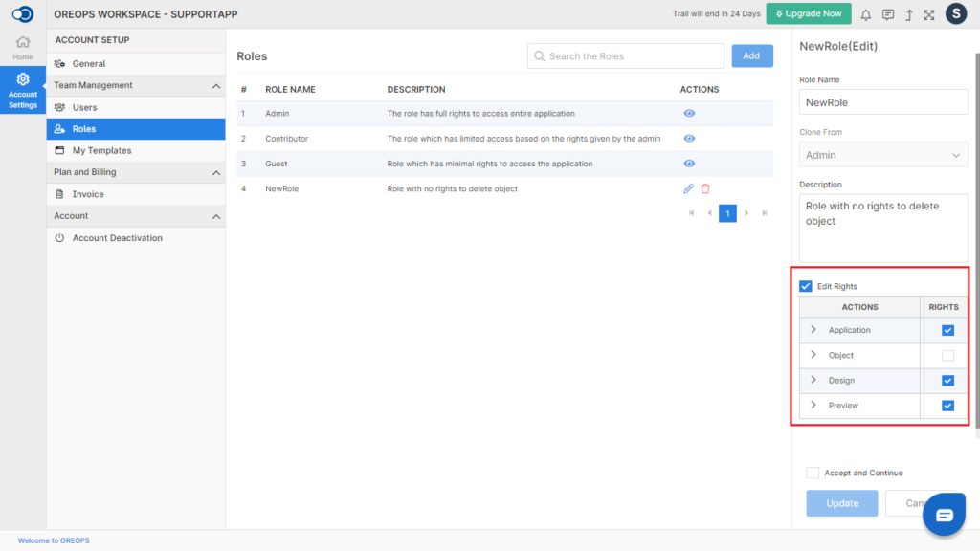Toggle the Application rights checkbox
980x551 pixels.
coord(947,330)
